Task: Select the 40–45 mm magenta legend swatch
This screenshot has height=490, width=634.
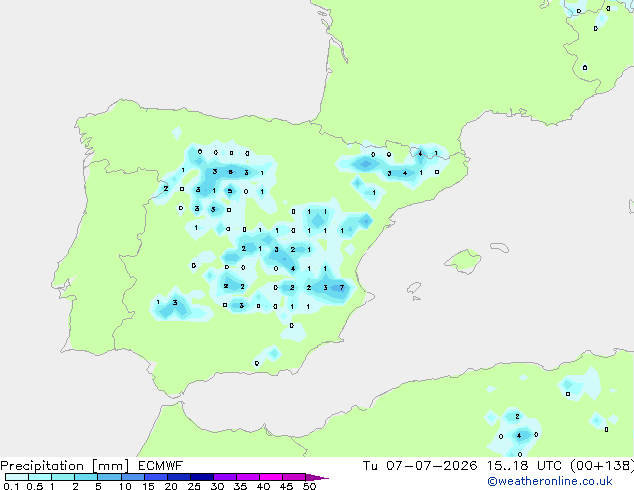Action: tap(271, 477)
